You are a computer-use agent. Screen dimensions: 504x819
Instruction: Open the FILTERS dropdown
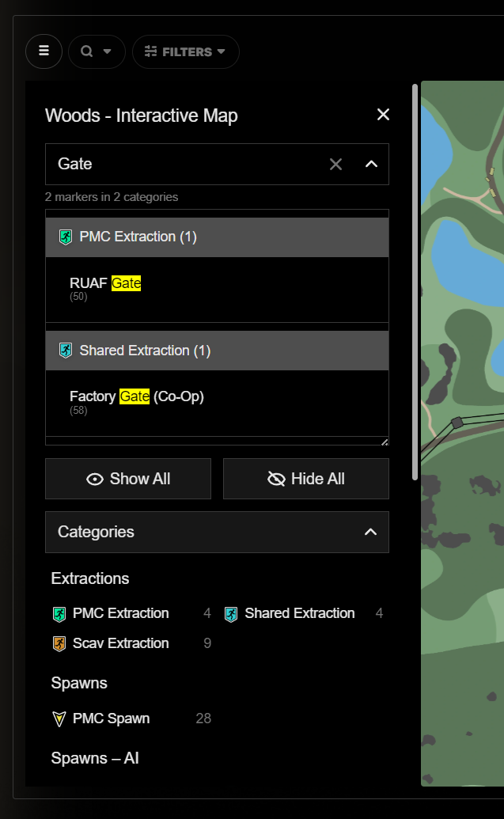point(185,51)
